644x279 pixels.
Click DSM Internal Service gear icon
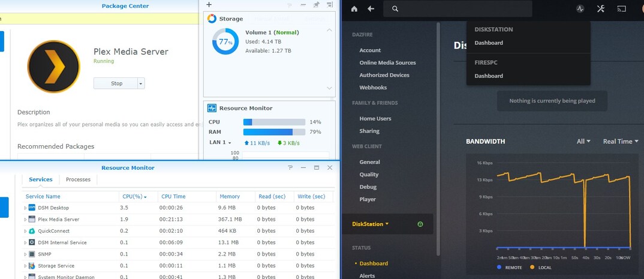32,242
